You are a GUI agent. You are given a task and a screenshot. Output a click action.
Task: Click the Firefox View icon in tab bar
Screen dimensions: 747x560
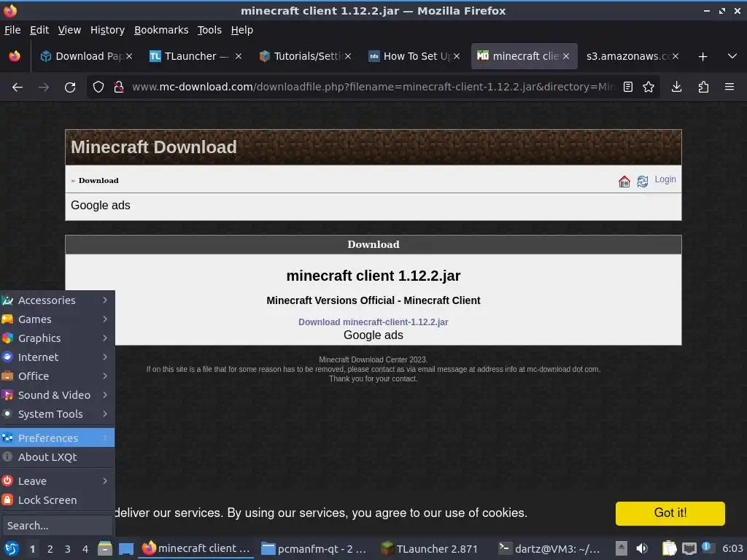click(15, 56)
